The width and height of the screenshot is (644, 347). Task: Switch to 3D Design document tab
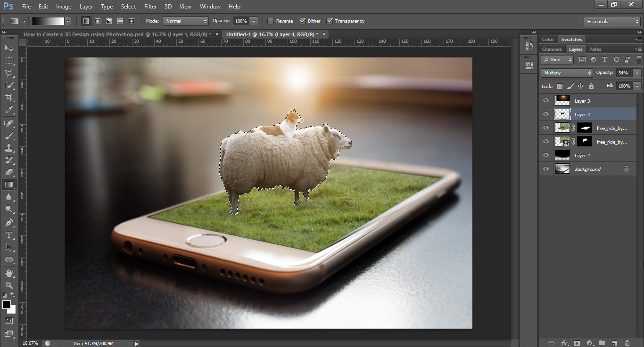[x=117, y=34]
